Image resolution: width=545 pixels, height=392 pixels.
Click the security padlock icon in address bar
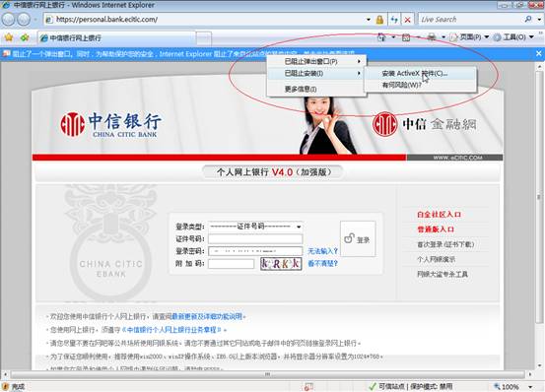click(x=379, y=20)
